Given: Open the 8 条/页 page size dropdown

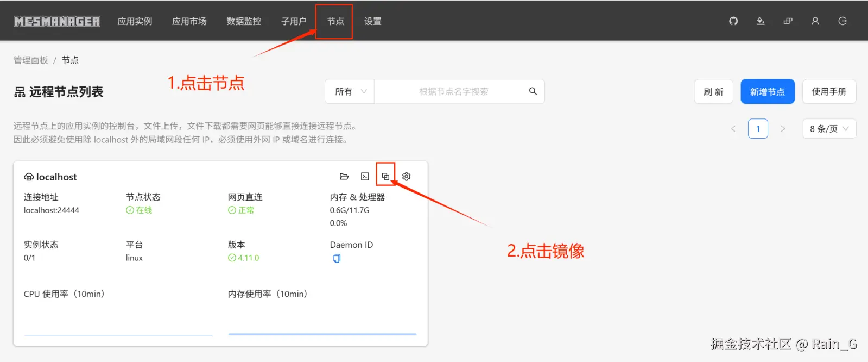Looking at the screenshot, I should pyautogui.click(x=829, y=129).
